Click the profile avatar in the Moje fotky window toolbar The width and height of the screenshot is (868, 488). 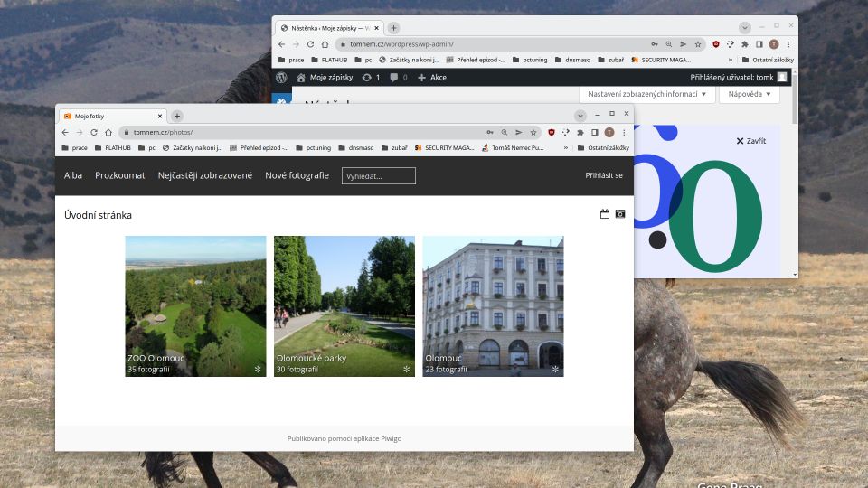pyautogui.click(x=609, y=132)
